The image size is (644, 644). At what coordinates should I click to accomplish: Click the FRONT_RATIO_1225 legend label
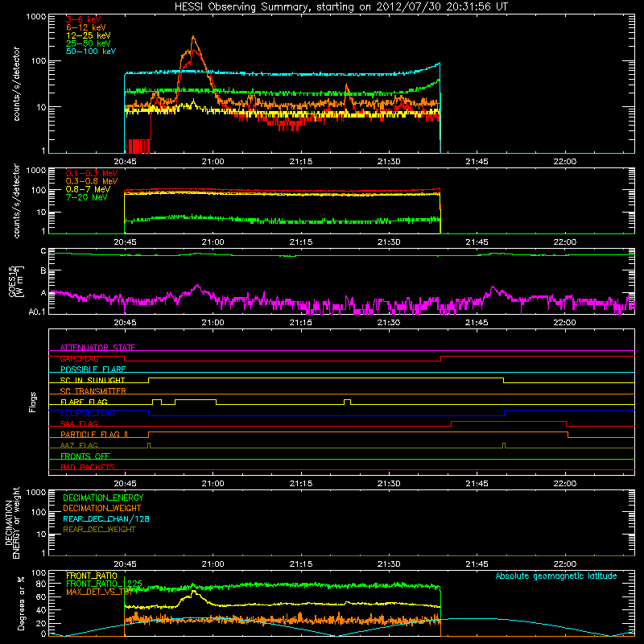click(104, 584)
